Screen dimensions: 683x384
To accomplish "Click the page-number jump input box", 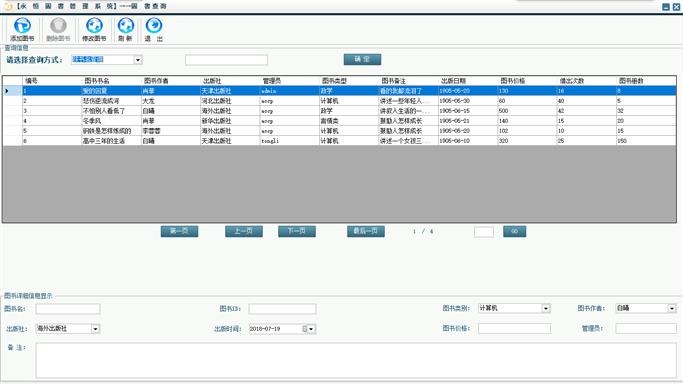I will [x=484, y=232].
